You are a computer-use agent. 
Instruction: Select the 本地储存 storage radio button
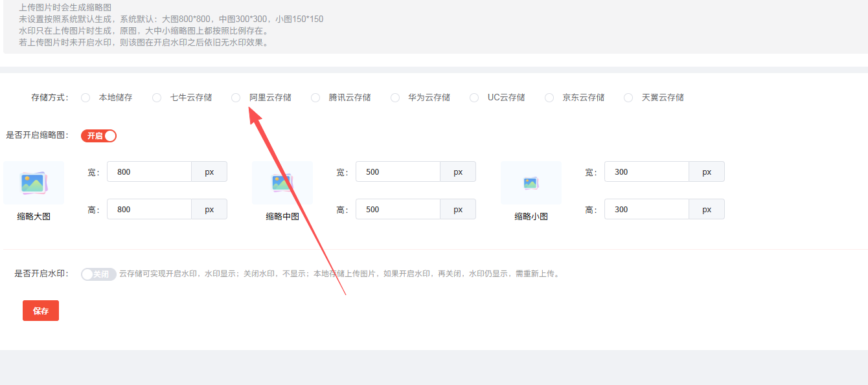click(86, 98)
